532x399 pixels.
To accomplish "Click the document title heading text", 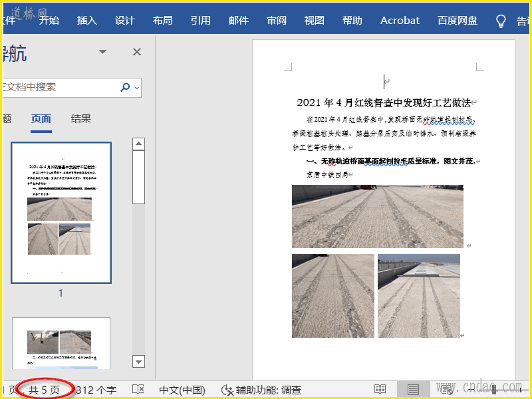I will [384, 102].
